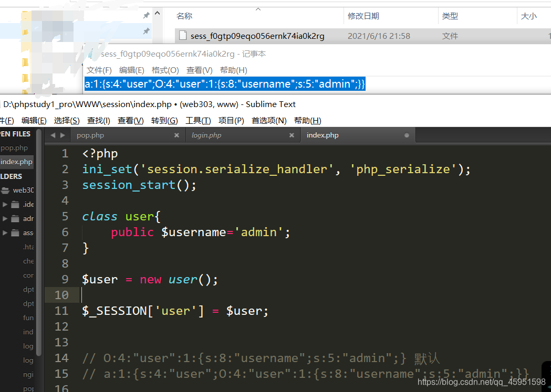Click the .ide folder icon
The image size is (551, 392).
15,204
